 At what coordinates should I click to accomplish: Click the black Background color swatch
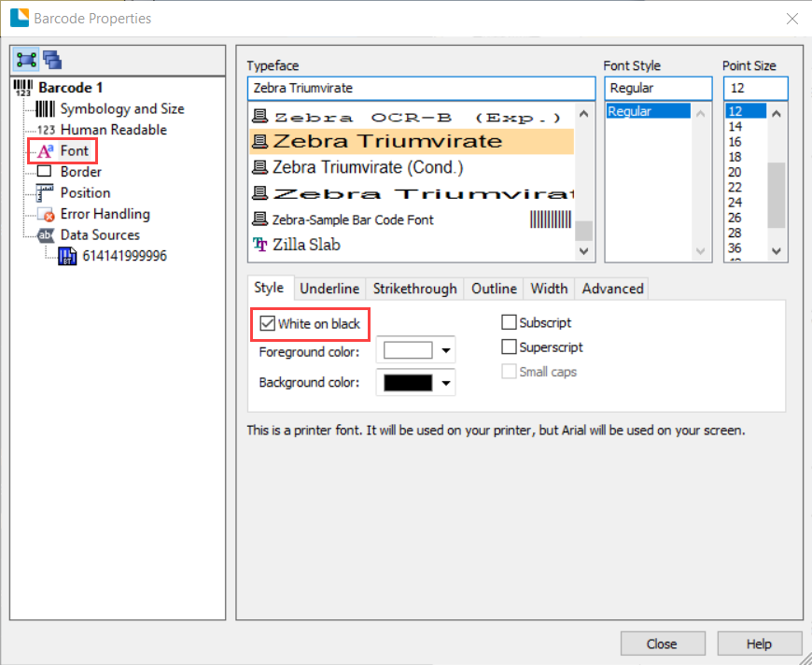[408, 383]
